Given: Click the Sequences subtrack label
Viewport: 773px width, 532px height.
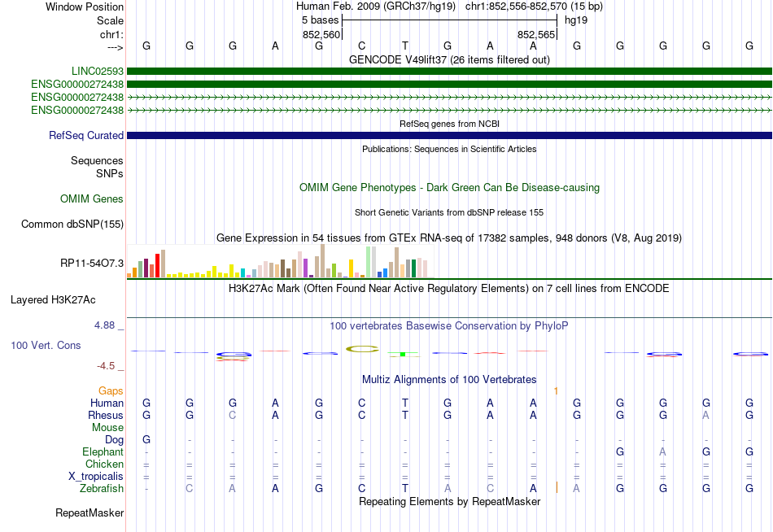Looking at the screenshot, I should pyautogui.click(x=97, y=161).
